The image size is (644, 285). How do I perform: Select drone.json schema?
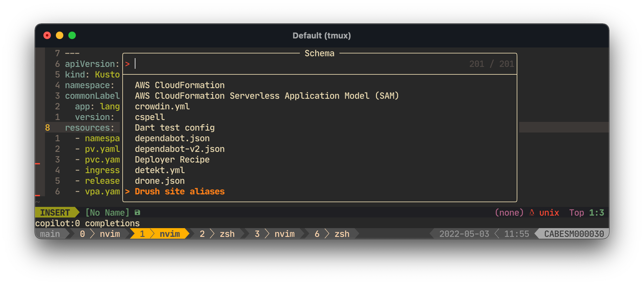(160, 181)
